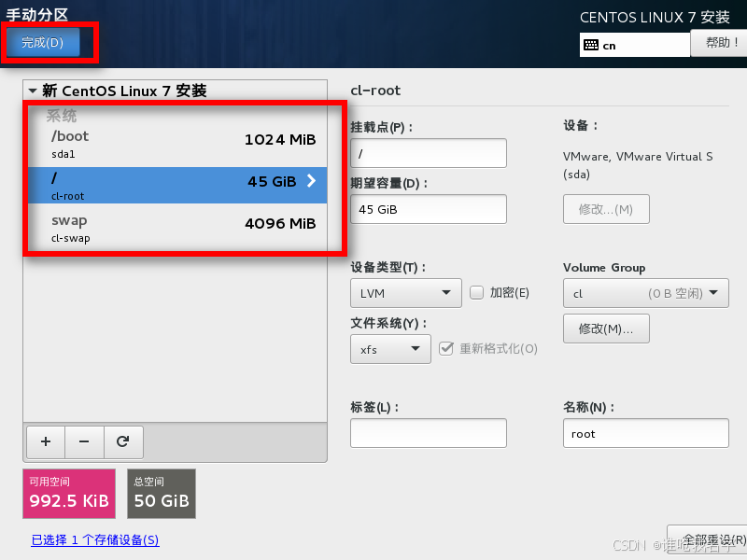Remove selected mount point with minus button
This screenshot has width=747, height=560.
[x=84, y=441]
